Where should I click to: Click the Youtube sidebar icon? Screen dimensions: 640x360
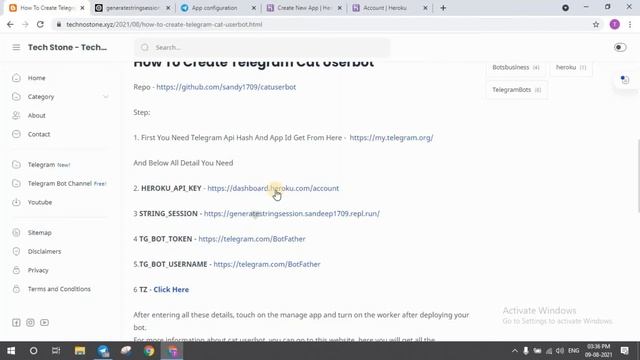coord(16,202)
